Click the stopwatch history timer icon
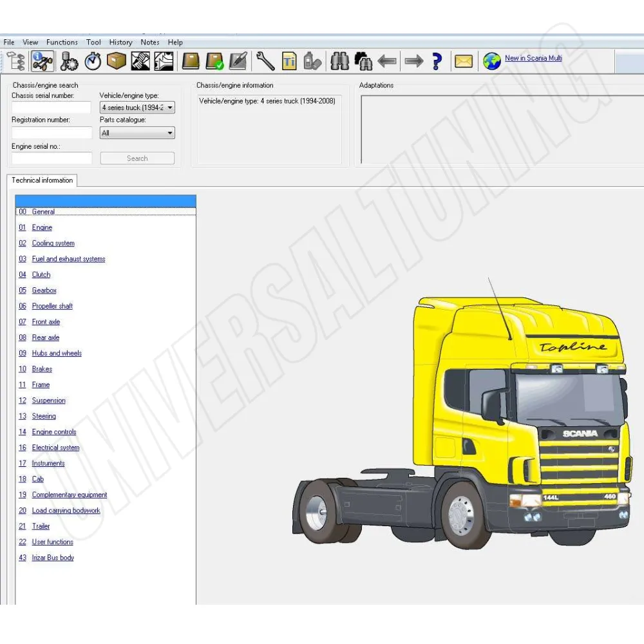The height and width of the screenshot is (644, 644). (x=92, y=60)
